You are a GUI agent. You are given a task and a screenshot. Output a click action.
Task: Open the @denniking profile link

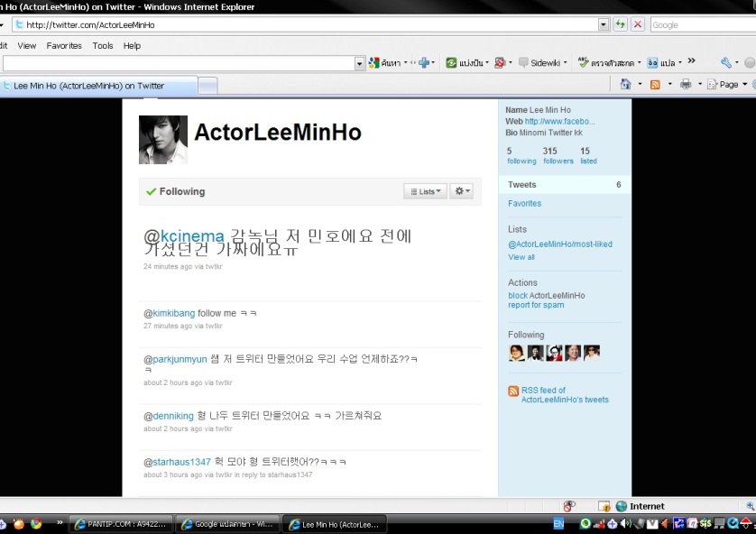click(169, 416)
